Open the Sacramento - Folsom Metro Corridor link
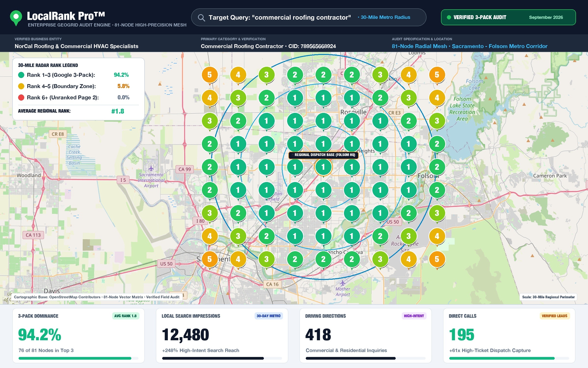The height and width of the screenshot is (368, 588). (x=500, y=46)
